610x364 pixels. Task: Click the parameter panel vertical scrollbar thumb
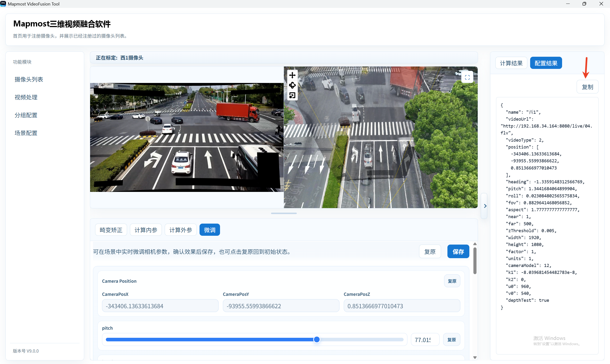pyautogui.click(x=475, y=261)
